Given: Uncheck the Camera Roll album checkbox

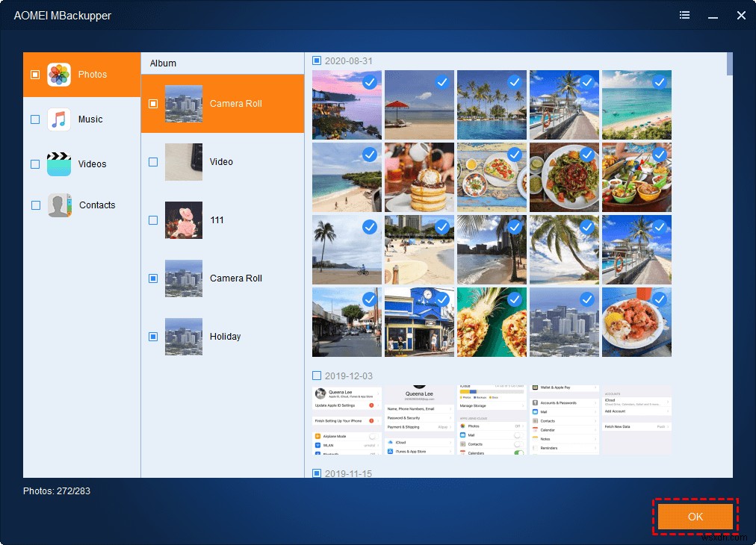Looking at the screenshot, I should click(x=153, y=104).
